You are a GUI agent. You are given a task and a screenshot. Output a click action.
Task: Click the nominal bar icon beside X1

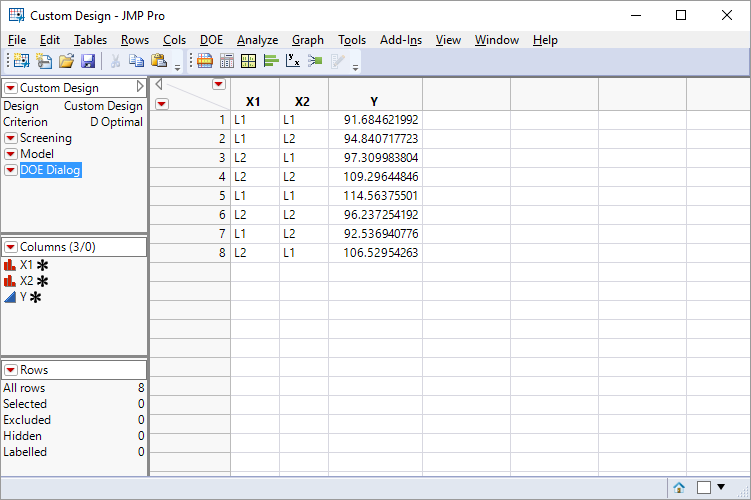pyautogui.click(x=10, y=265)
